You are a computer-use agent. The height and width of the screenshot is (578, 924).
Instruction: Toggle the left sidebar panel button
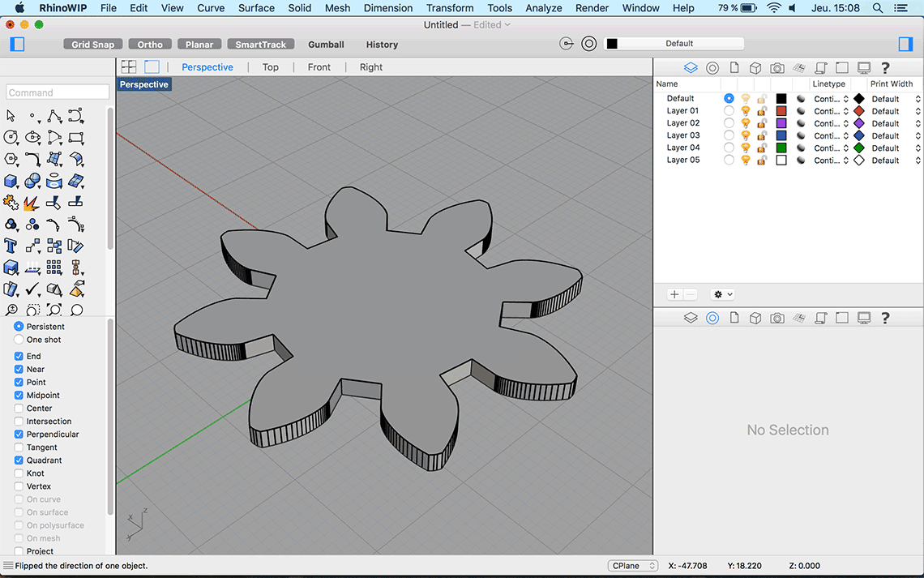pos(17,45)
